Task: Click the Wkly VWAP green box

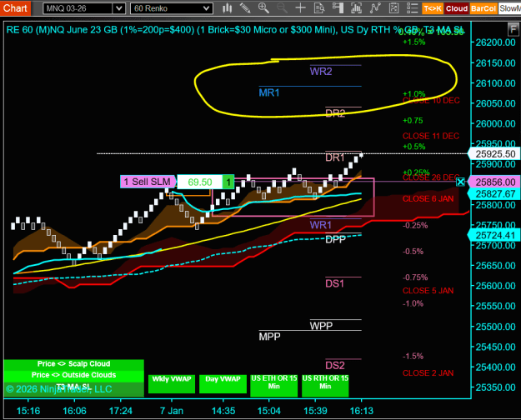Action: point(172,384)
